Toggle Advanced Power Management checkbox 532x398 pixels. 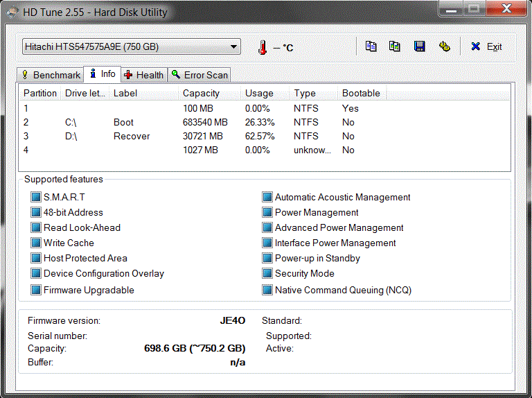tap(267, 227)
